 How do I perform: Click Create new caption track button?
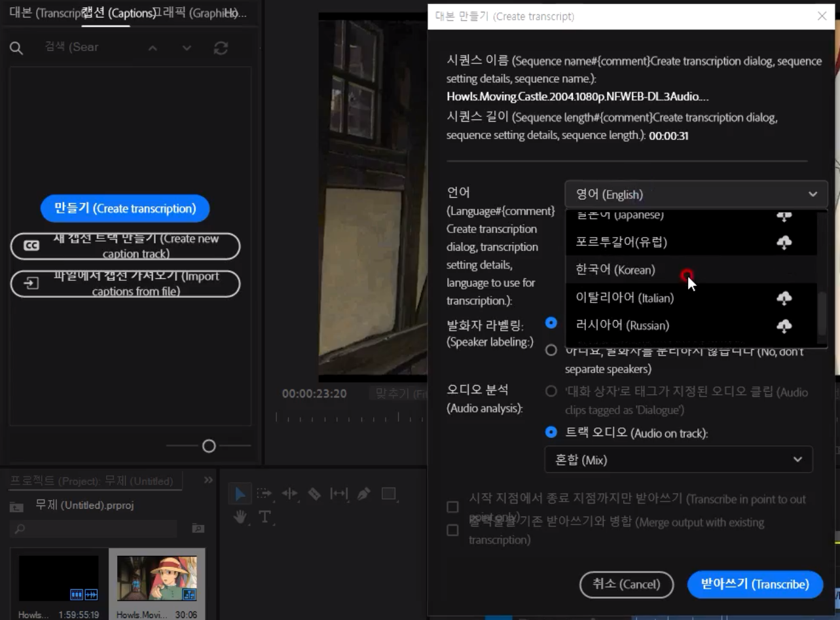point(126,246)
